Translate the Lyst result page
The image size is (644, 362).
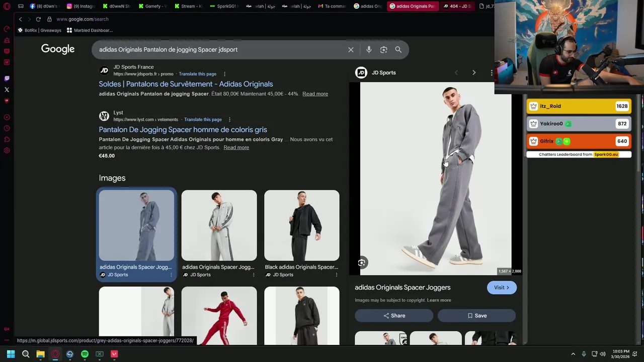tap(203, 120)
